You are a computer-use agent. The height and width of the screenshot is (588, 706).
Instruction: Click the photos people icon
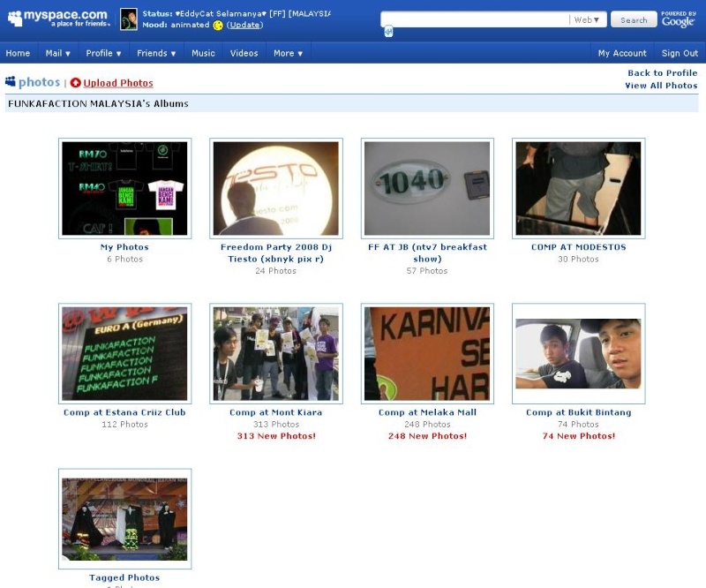11,81
